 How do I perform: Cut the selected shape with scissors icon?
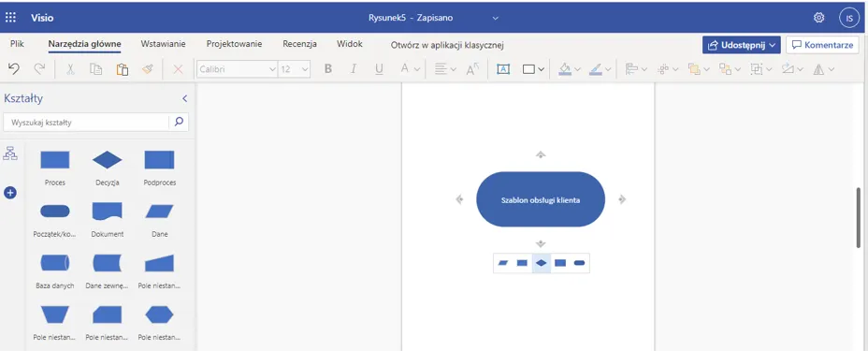pyautogui.click(x=70, y=69)
